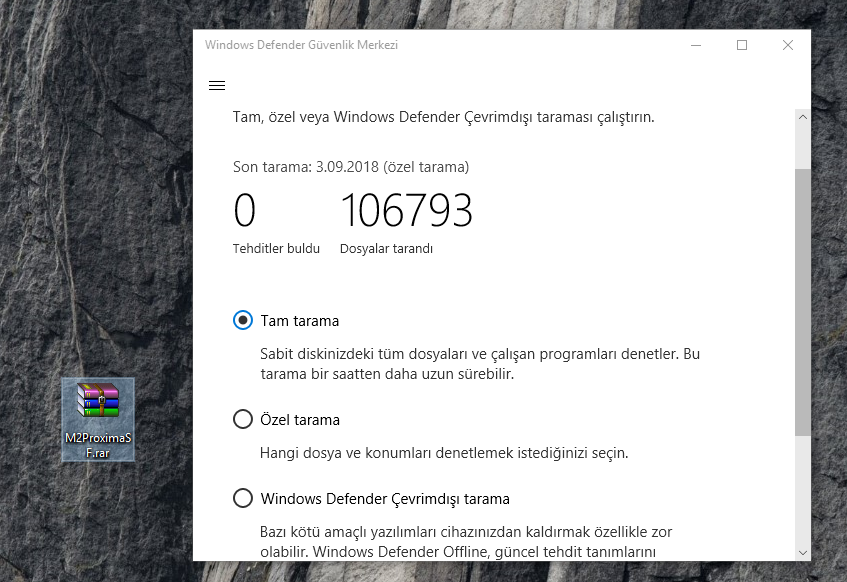The width and height of the screenshot is (847, 582).
Task: Maximize the Windows Defender window
Action: point(742,45)
